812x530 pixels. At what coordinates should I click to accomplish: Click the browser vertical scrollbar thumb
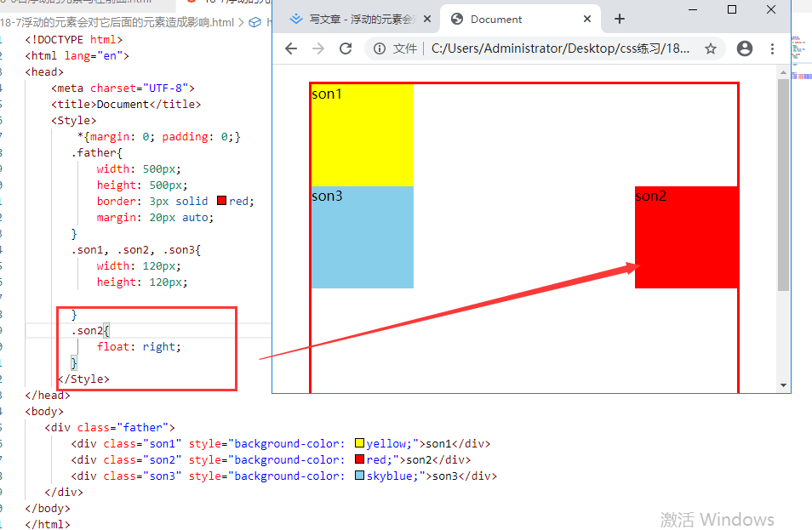783,185
